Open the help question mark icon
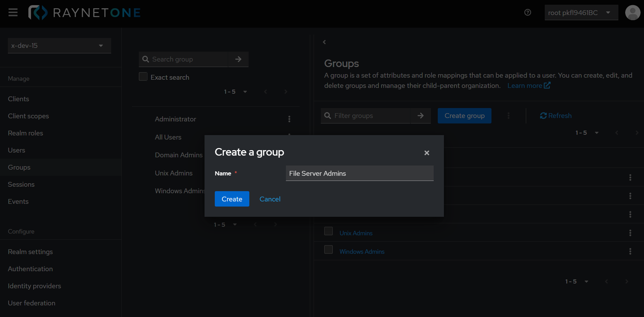Viewport: 644px width, 317px height. [527, 12]
